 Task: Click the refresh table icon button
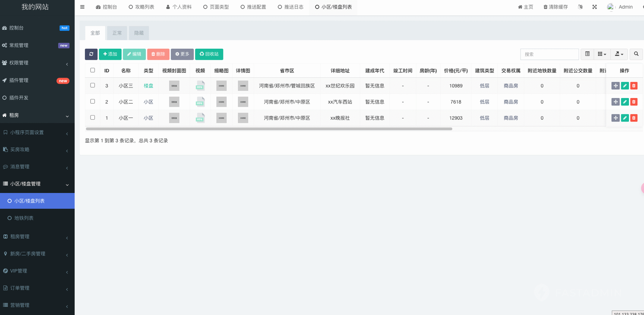coord(91,54)
